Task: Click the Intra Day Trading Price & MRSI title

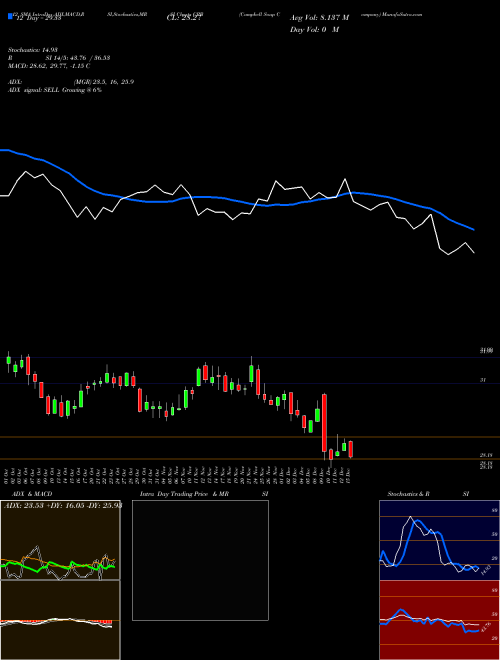Action: pyautogui.click(x=204, y=494)
